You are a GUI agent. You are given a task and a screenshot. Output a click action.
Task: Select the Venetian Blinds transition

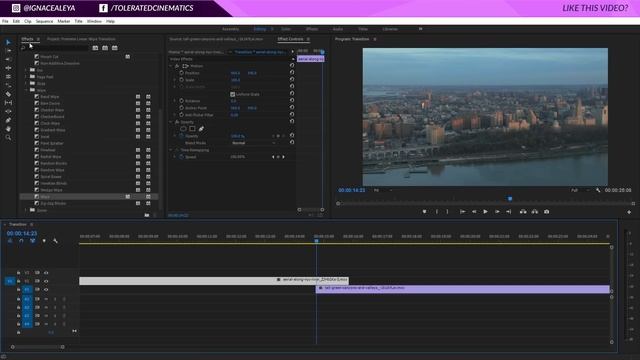pyautogui.click(x=53, y=183)
